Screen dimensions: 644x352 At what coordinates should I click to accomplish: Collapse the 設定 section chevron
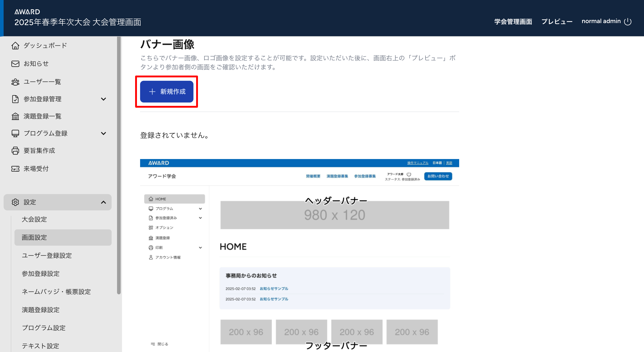click(x=103, y=202)
